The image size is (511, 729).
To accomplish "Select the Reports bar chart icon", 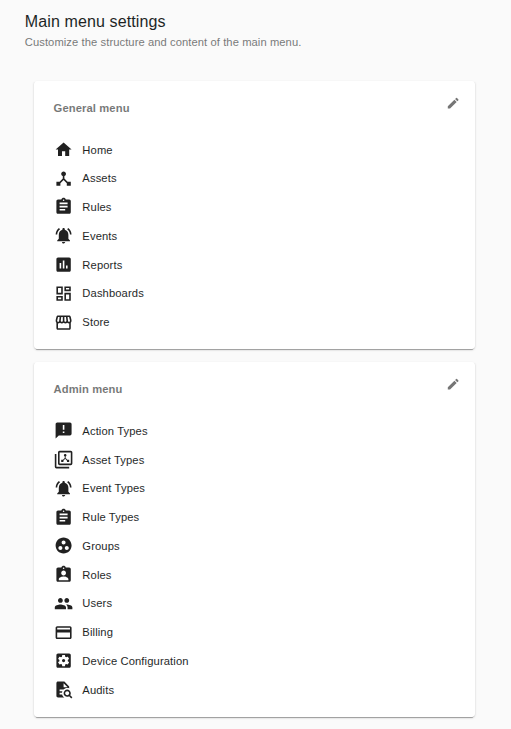I will click(64, 265).
